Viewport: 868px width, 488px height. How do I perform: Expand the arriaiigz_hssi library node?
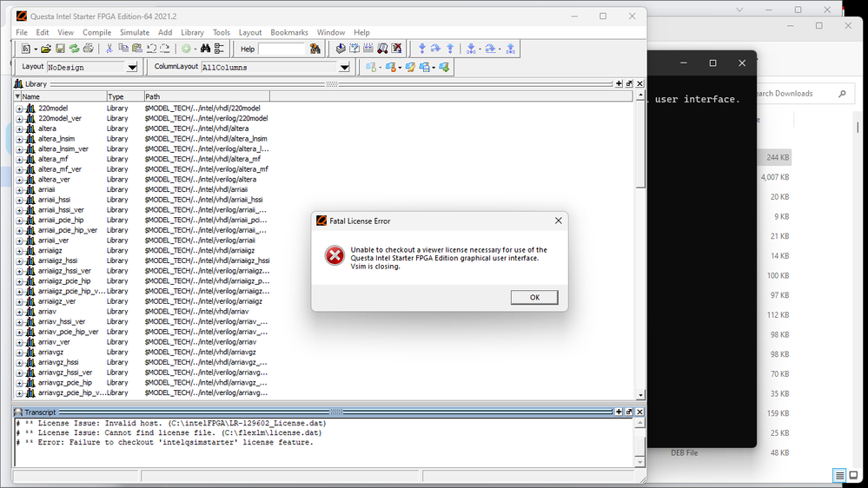tap(19, 261)
